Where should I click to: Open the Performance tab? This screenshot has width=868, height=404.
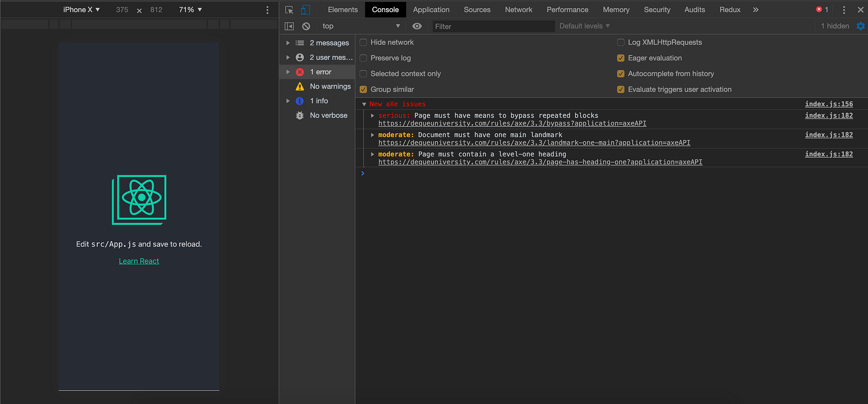567,10
